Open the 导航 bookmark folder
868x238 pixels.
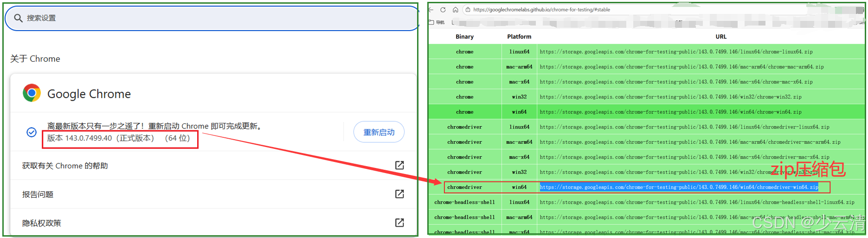(437, 22)
